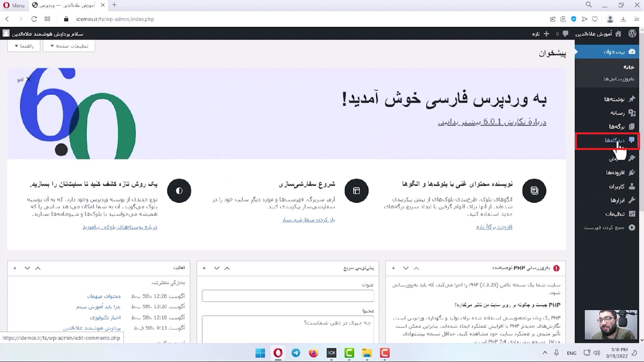Open comments bubble showing 0 in admin bar
This screenshot has height=362, width=644.
pyautogui.click(x=562, y=34)
